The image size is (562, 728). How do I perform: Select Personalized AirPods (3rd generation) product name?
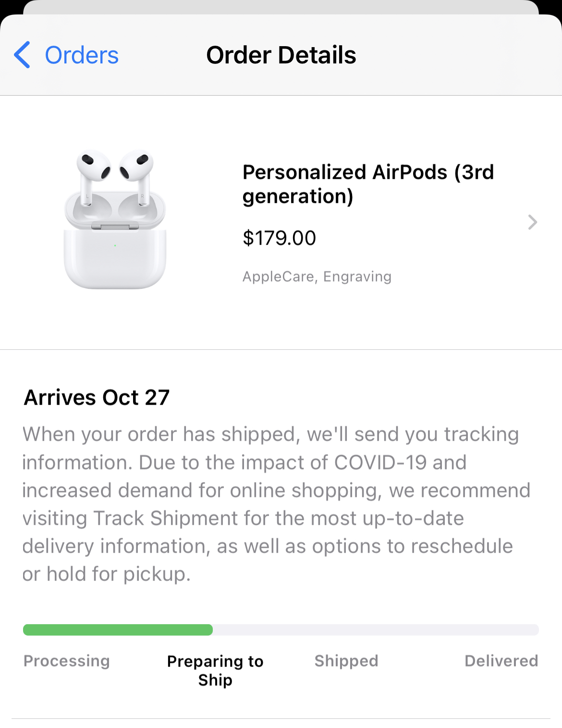(x=368, y=184)
